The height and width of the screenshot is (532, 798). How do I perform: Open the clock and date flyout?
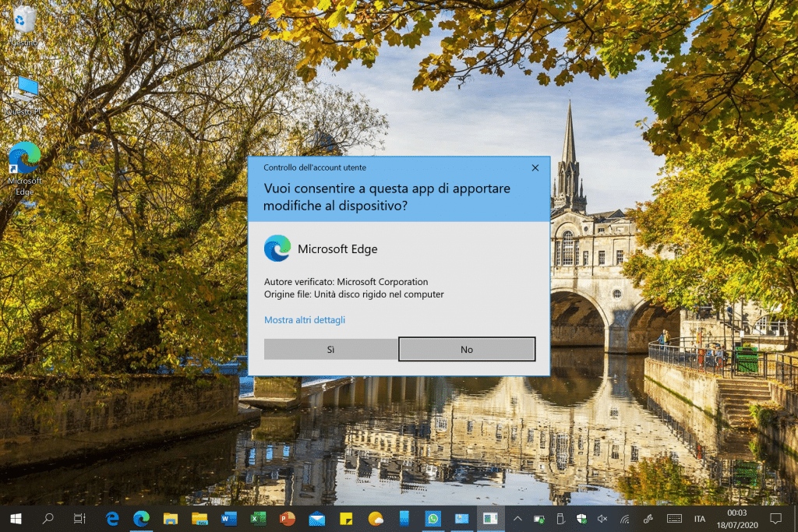pyautogui.click(x=736, y=518)
